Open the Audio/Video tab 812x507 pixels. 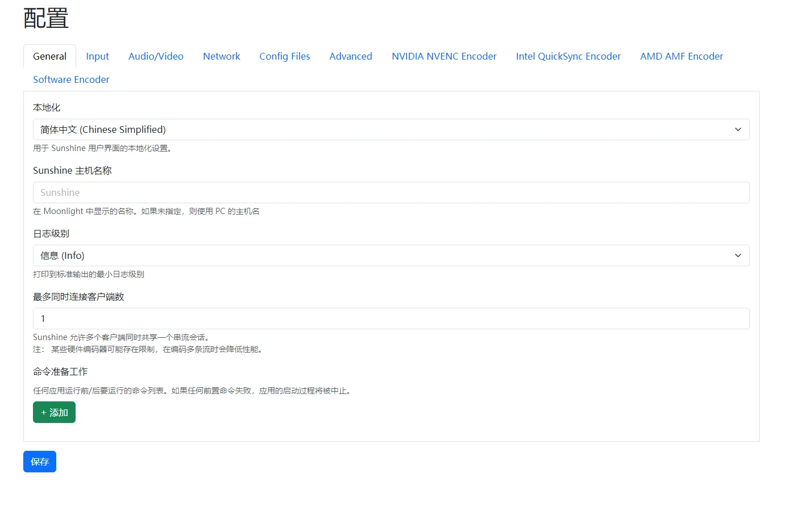(x=156, y=56)
